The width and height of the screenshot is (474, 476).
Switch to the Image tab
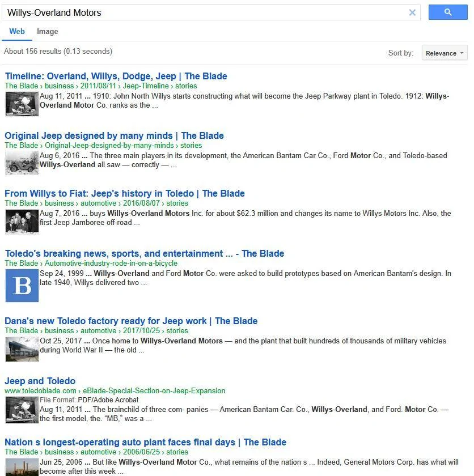48,32
